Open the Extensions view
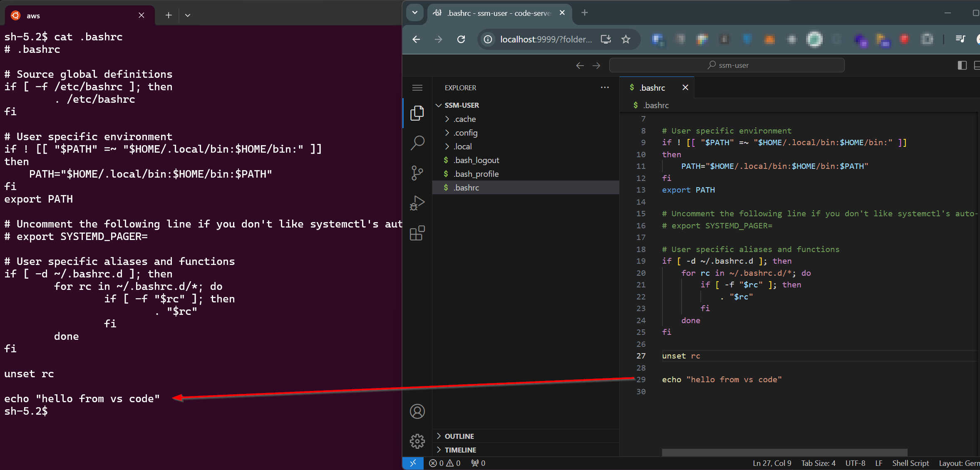The height and width of the screenshot is (470, 980). pyautogui.click(x=417, y=233)
